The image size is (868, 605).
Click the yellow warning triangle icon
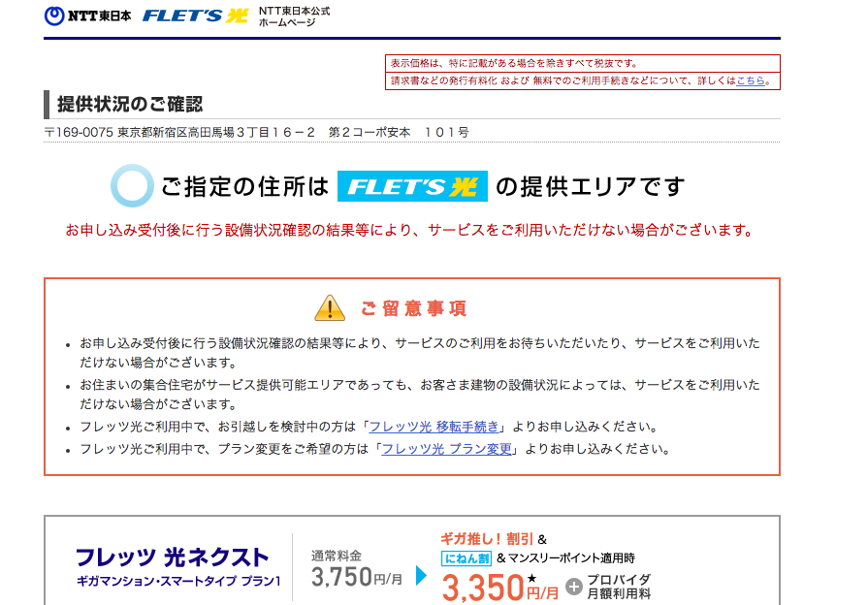[330, 307]
